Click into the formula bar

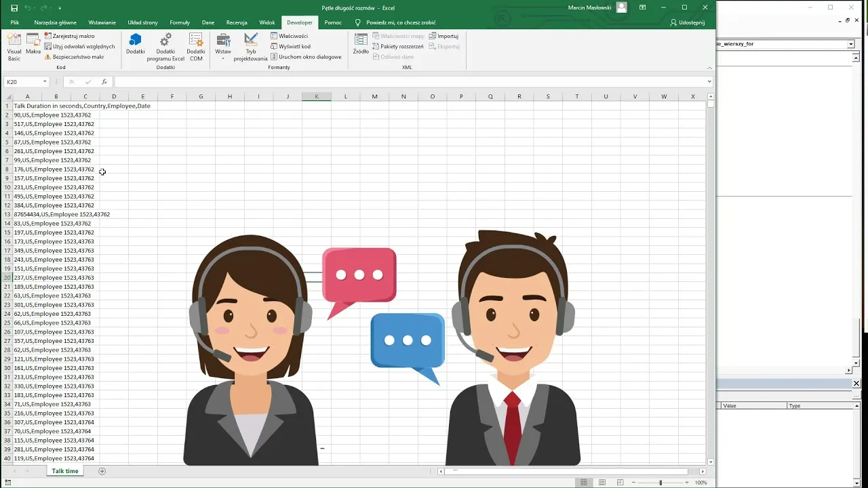coord(410,82)
